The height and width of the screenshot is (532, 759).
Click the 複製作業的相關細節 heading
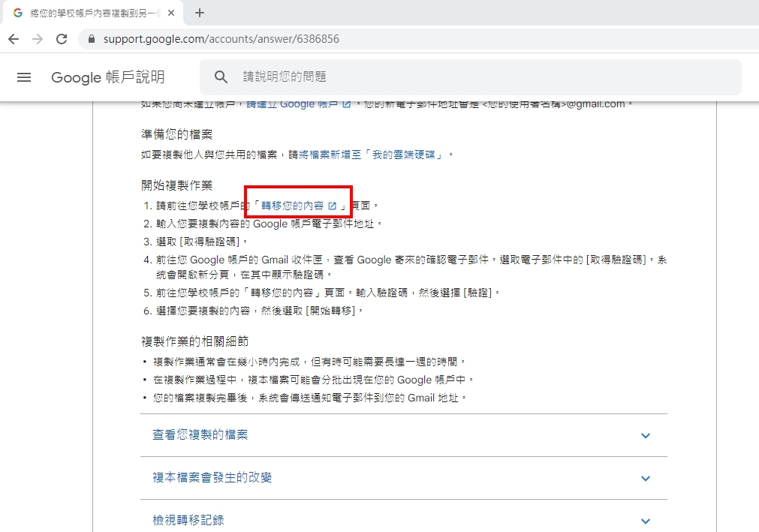pyautogui.click(x=194, y=341)
